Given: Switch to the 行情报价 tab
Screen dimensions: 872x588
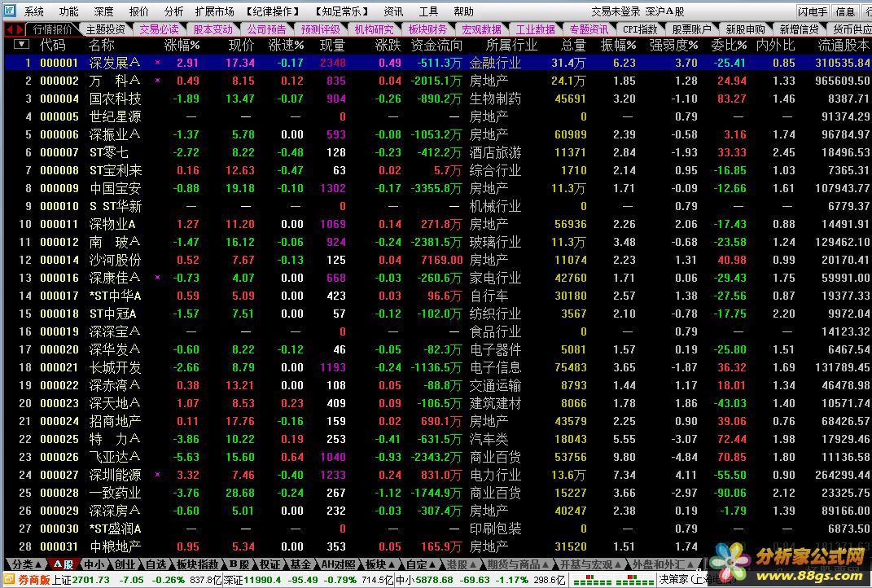Looking at the screenshot, I should point(53,29).
